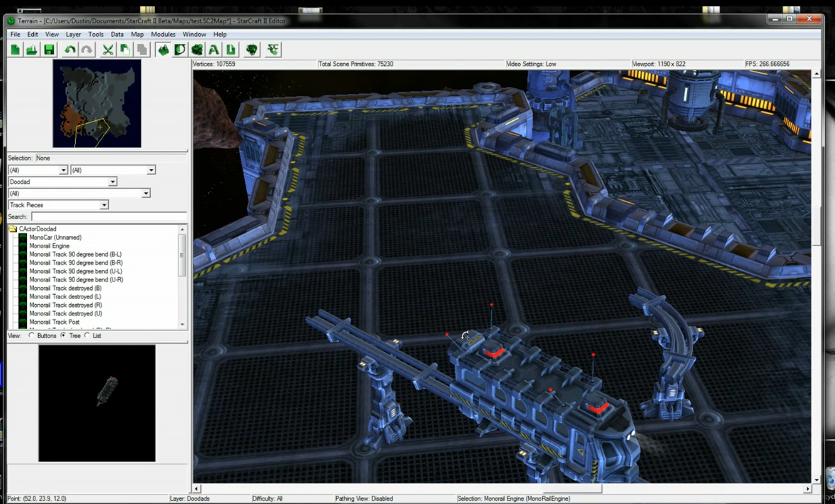Click the Cut scissors icon
This screenshot has width=835, height=504.
click(107, 50)
